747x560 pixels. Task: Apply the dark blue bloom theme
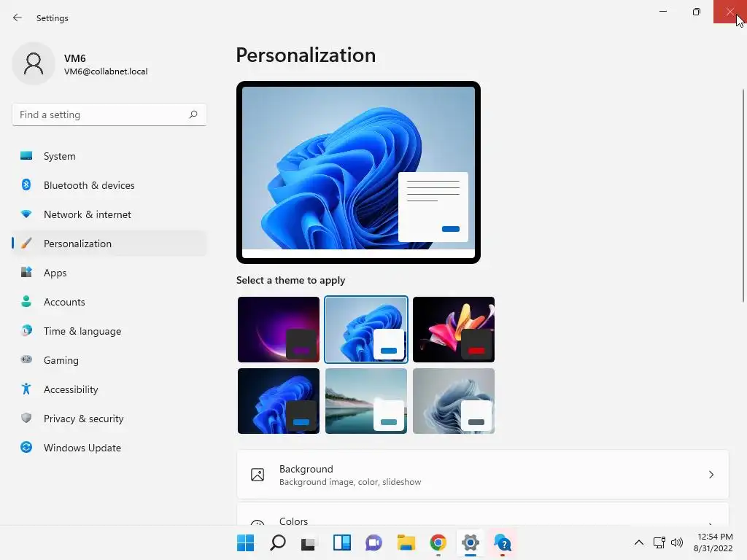click(x=279, y=401)
